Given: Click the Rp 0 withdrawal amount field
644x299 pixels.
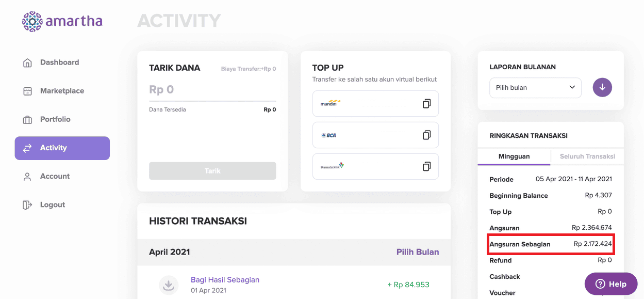Looking at the screenshot, I should pyautogui.click(x=212, y=90).
